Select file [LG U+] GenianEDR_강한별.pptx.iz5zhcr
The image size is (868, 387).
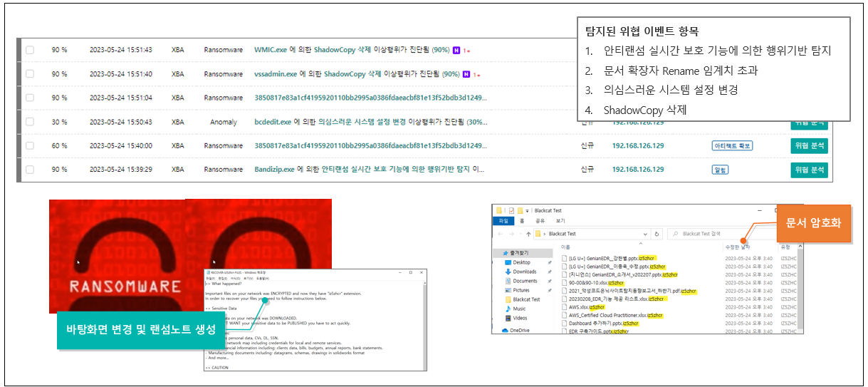609,258
